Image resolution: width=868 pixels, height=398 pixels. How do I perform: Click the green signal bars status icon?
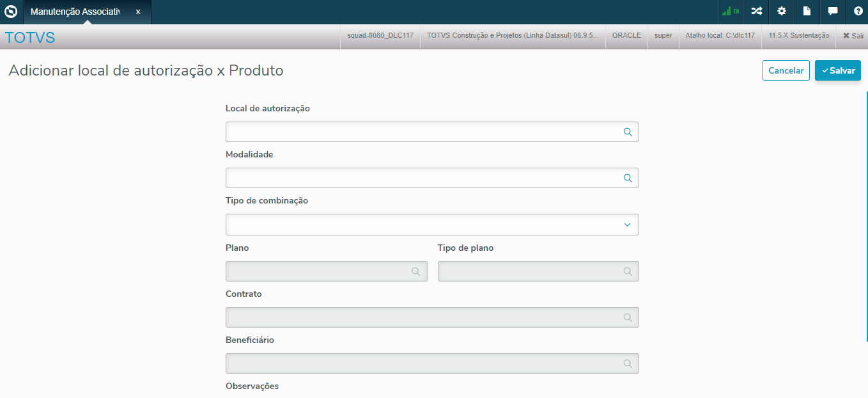click(730, 12)
